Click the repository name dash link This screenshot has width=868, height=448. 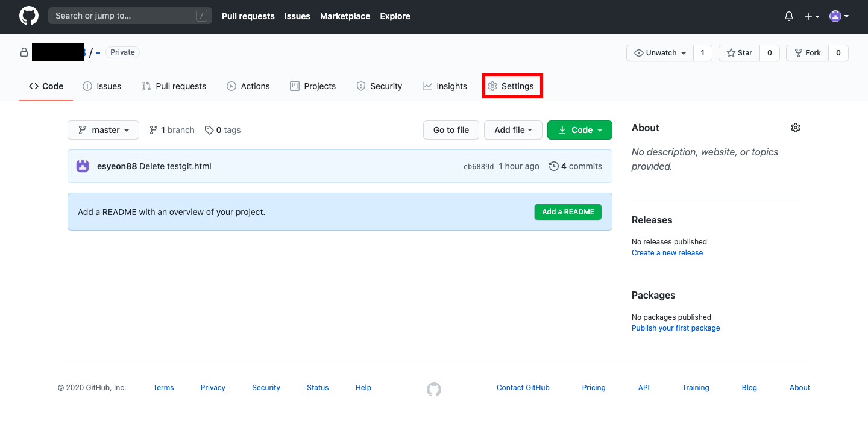point(98,53)
